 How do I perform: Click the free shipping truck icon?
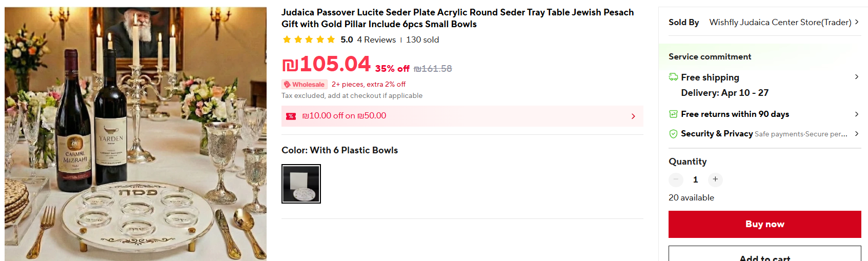(x=673, y=77)
